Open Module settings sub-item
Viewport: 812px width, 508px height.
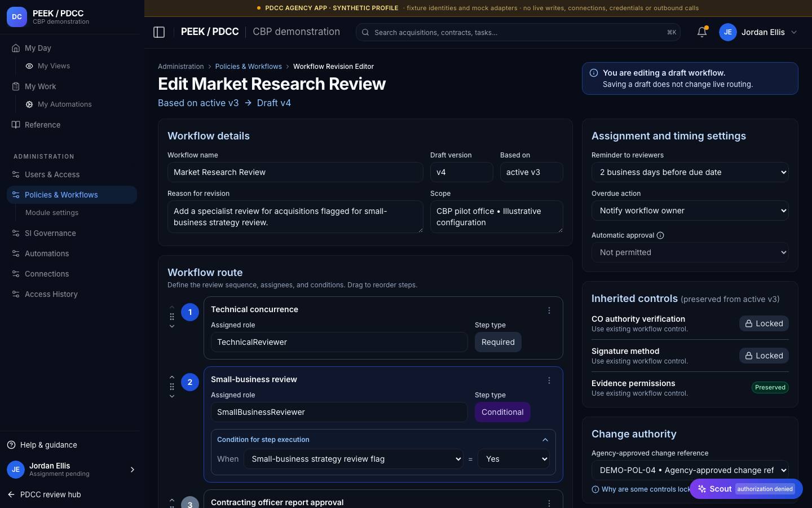click(52, 213)
